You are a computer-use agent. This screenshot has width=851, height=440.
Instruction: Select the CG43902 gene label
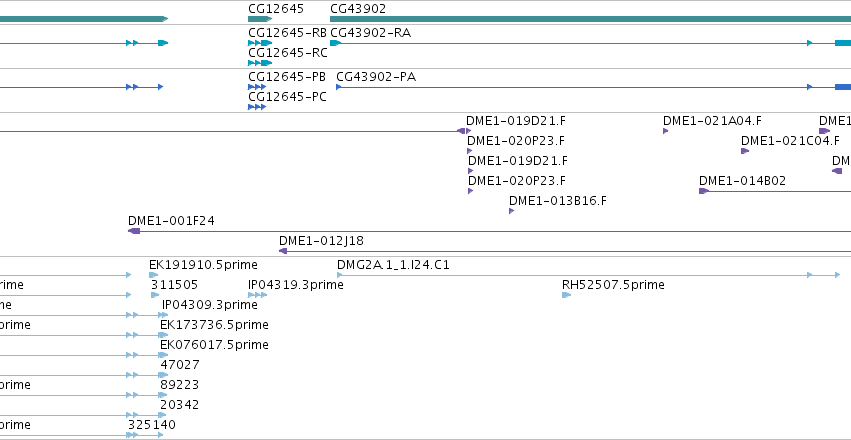pos(358,9)
